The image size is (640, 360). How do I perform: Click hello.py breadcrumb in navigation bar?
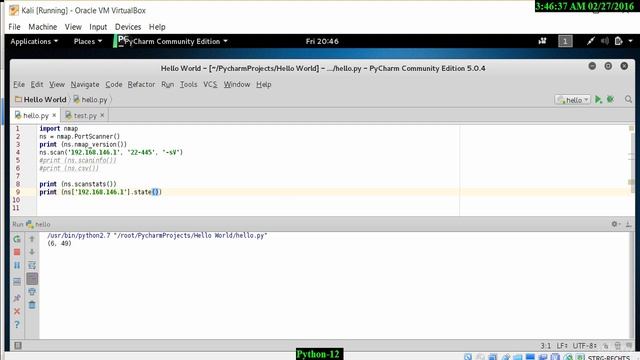coord(90,100)
